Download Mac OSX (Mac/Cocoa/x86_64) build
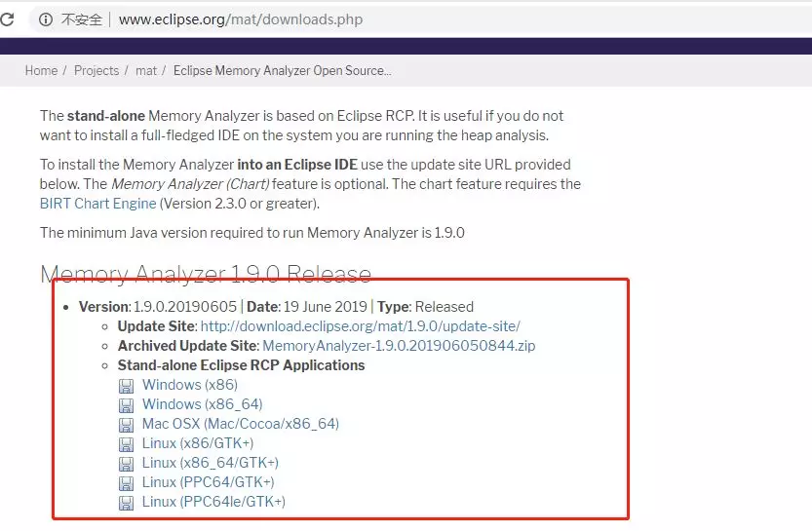 [x=241, y=424]
